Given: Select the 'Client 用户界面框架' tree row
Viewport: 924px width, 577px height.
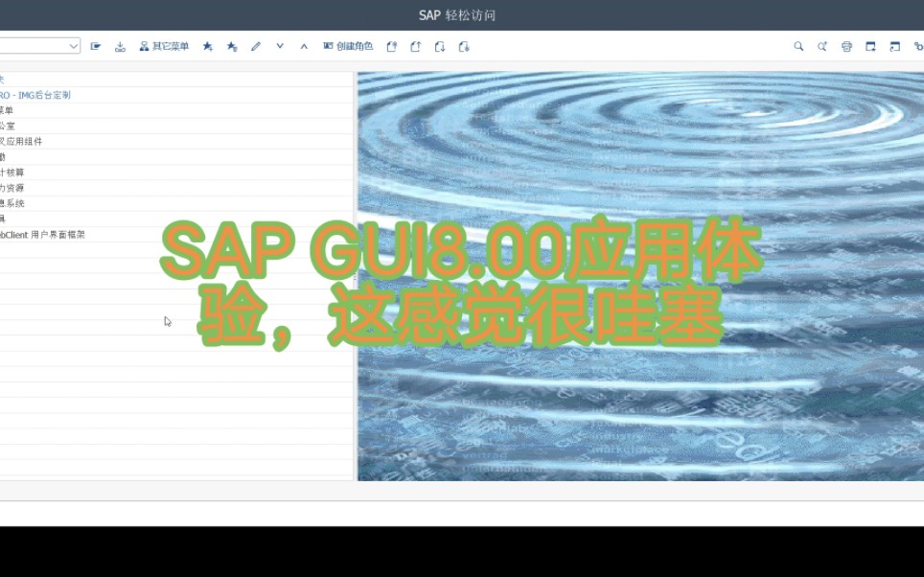Looking at the screenshot, I should [176, 235].
